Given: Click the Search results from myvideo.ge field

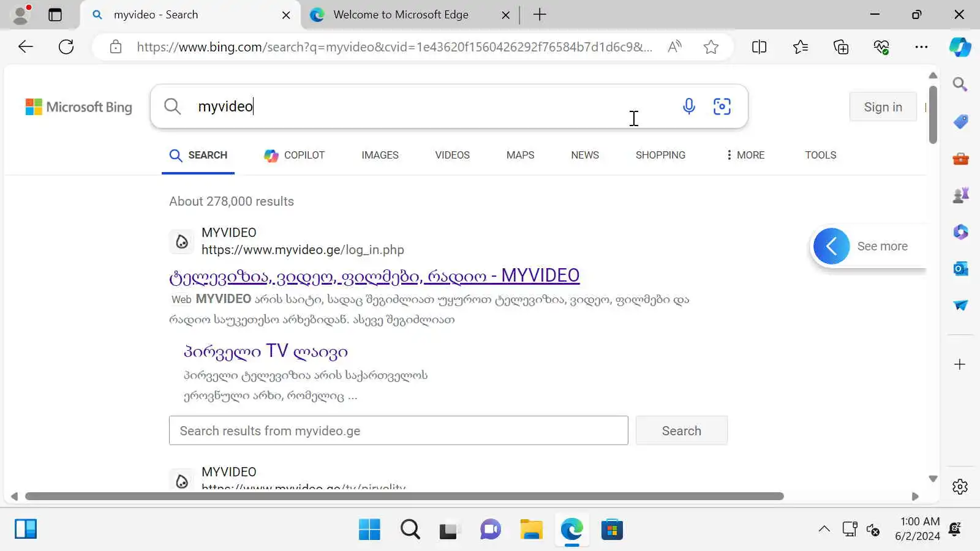Looking at the screenshot, I should point(398,430).
